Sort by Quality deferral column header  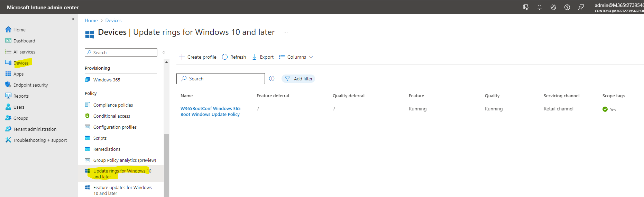(x=349, y=96)
